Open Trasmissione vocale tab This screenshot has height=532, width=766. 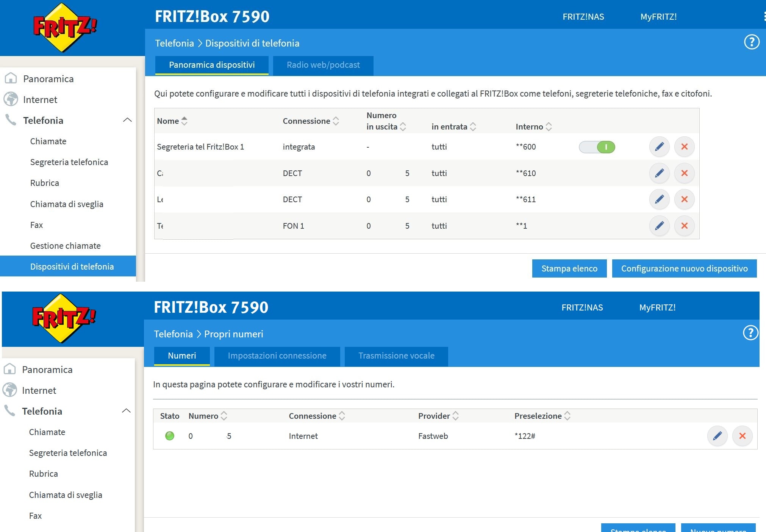pyautogui.click(x=396, y=356)
